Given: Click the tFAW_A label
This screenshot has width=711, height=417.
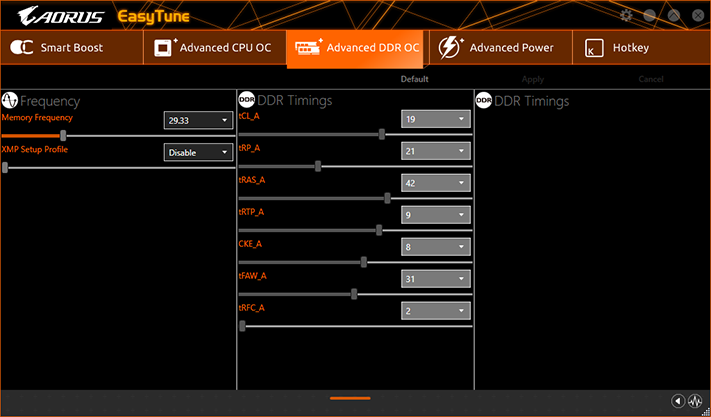Looking at the screenshot, I should [253, 276].
